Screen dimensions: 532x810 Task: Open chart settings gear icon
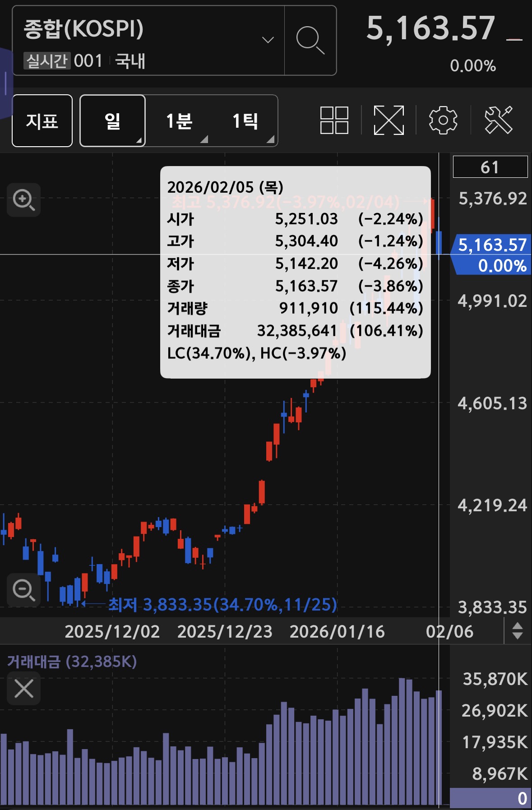point(443,120)
